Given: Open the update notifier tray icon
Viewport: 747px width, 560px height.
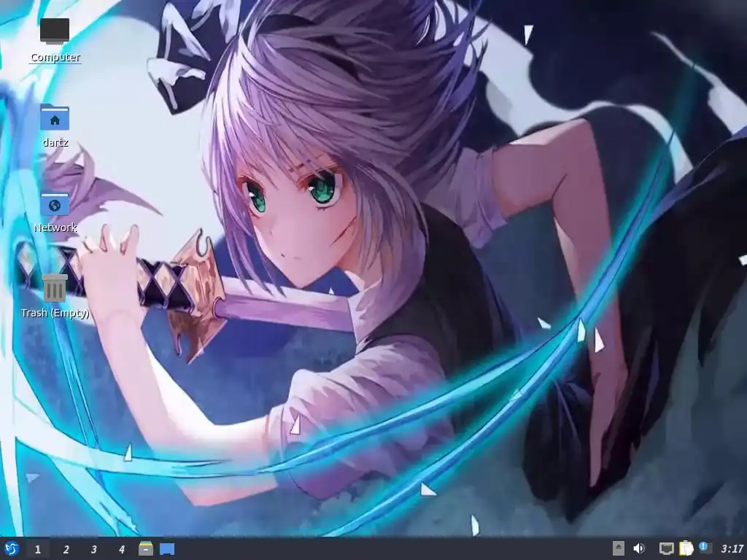Looking at the screenshot, I should click(705, 548).
